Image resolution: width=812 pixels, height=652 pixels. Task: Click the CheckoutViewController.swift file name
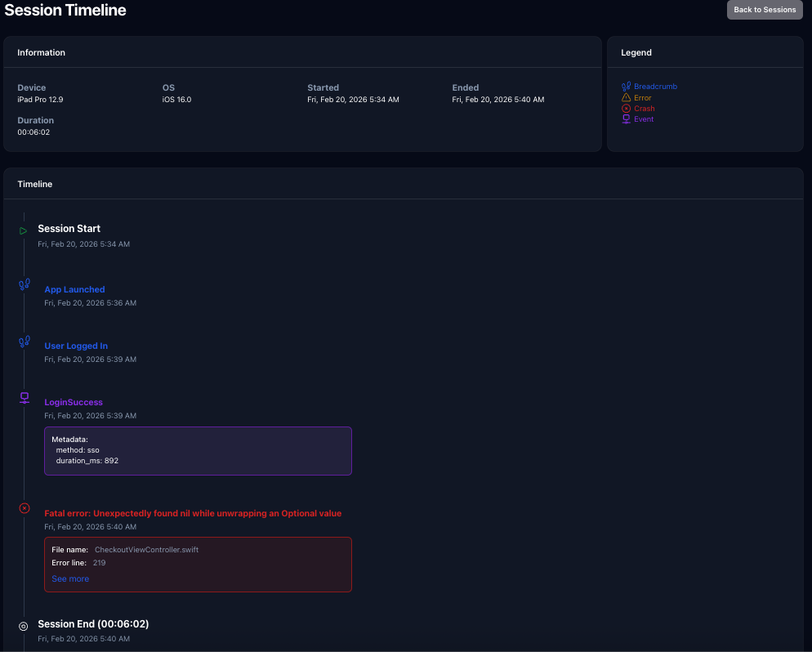(x=146, y=550)
